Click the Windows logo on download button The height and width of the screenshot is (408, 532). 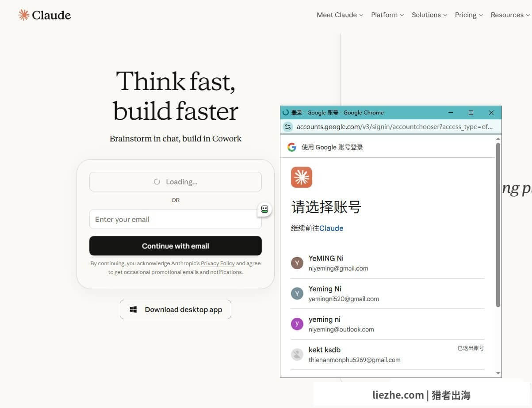click(x=133, y=309)
